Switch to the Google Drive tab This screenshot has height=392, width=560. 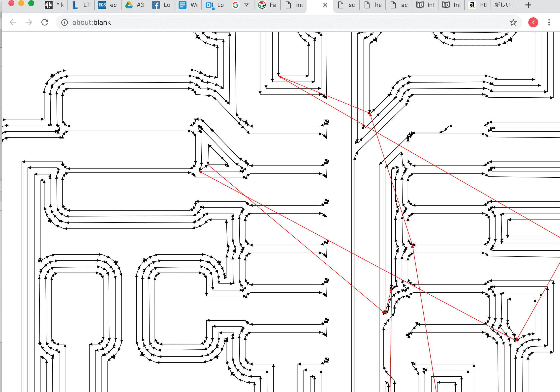coord(134,5)
